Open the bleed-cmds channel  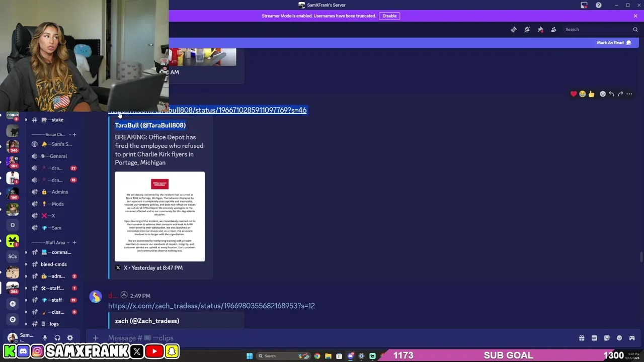[53, 264]
